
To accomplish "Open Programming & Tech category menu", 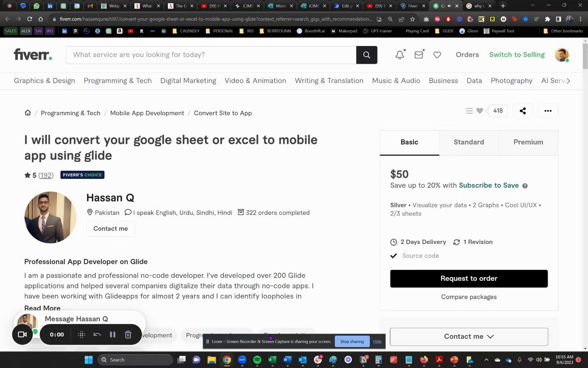I will 118,80.
